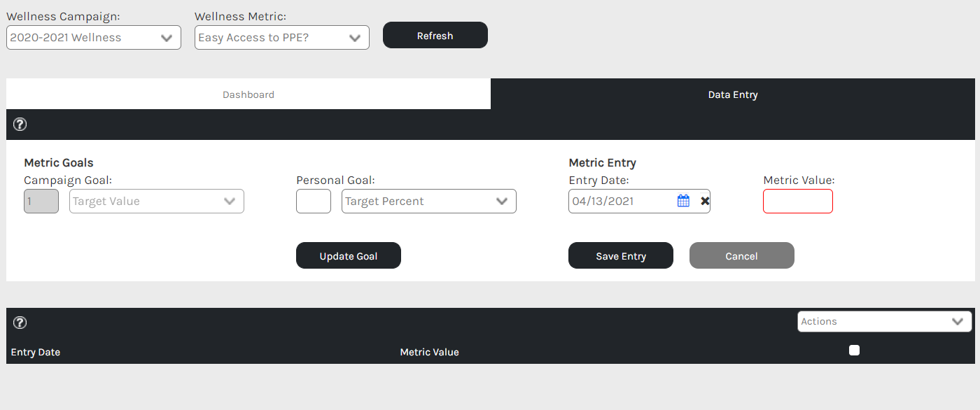Clear the Entry Date with the X icon
The height and width of the screenshot is (410, 980).
(705, 202)
